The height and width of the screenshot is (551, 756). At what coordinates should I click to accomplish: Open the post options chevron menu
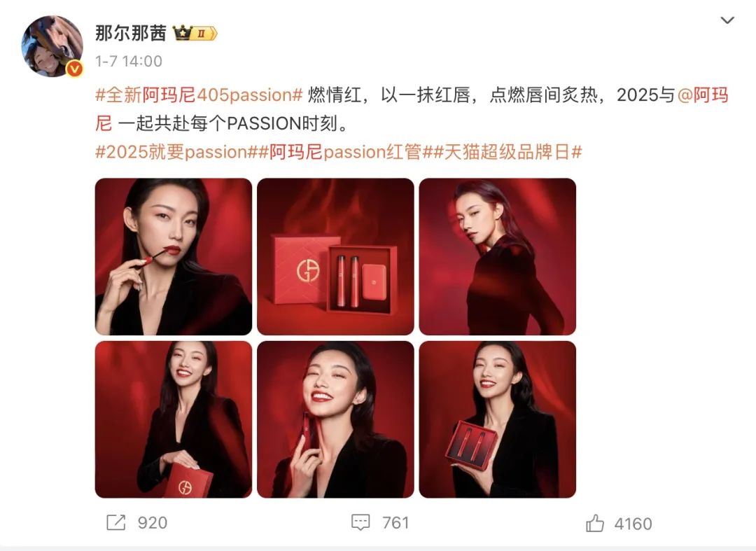(727, 20)
